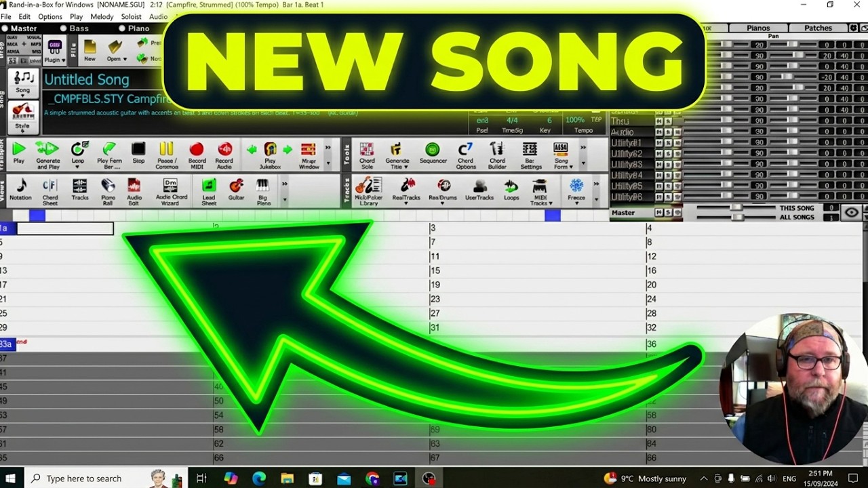The height and width of the screenshot is (488, 868).
Task: Open the Soloist menu
Action: click(132, 16)
